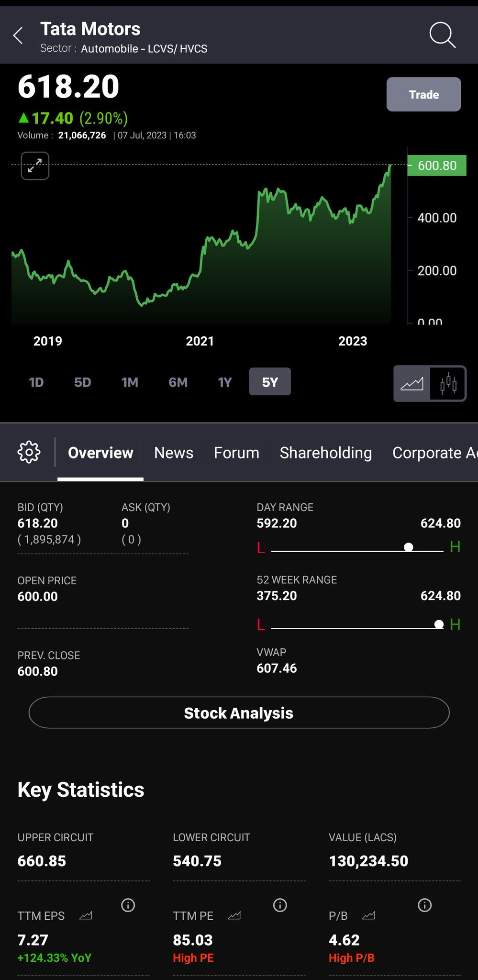478x980 pixels.
Task: Switch to the Overview tab
Action: click(x=100, y=453)
